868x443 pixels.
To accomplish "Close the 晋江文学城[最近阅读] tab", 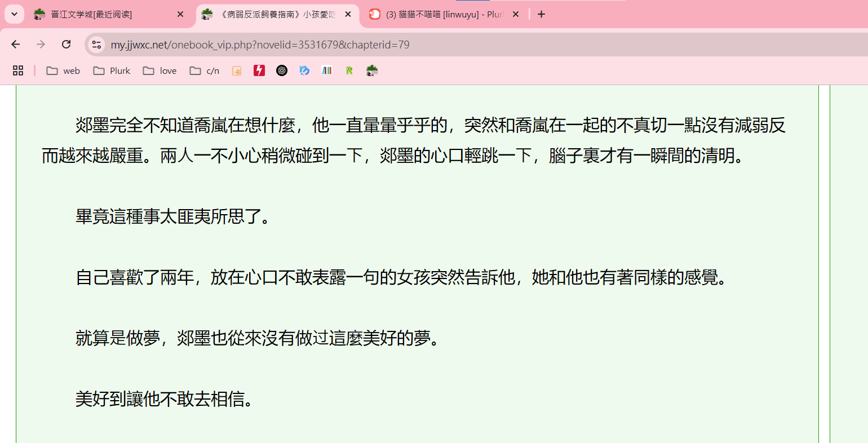I will tap(180, 14).
